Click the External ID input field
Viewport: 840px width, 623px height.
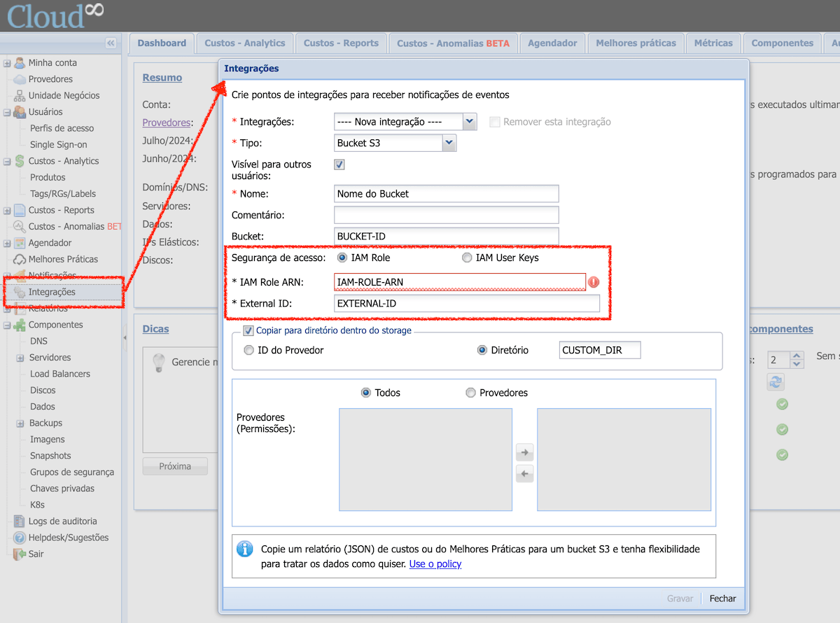tap(467, 303)
